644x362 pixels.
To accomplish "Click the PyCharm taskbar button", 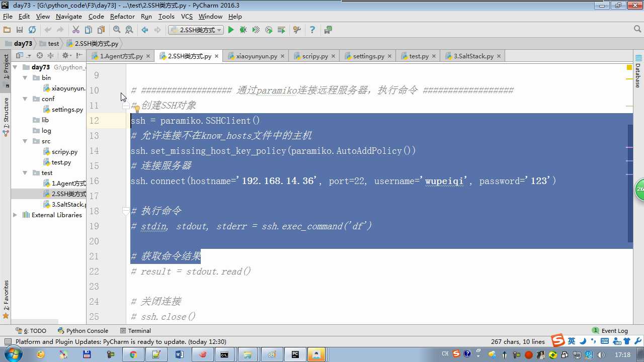I will pos(294,354).
